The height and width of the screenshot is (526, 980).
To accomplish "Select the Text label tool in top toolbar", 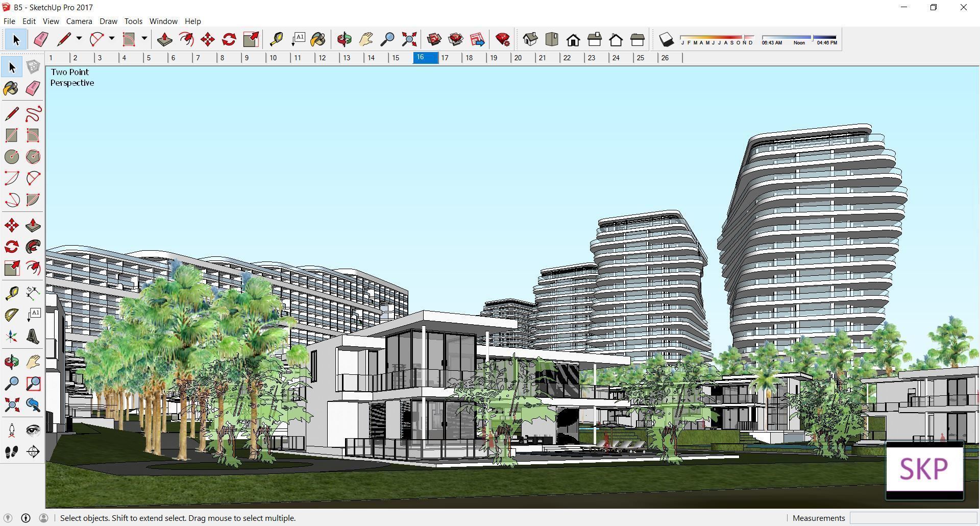I will click(x=298, y=39).
